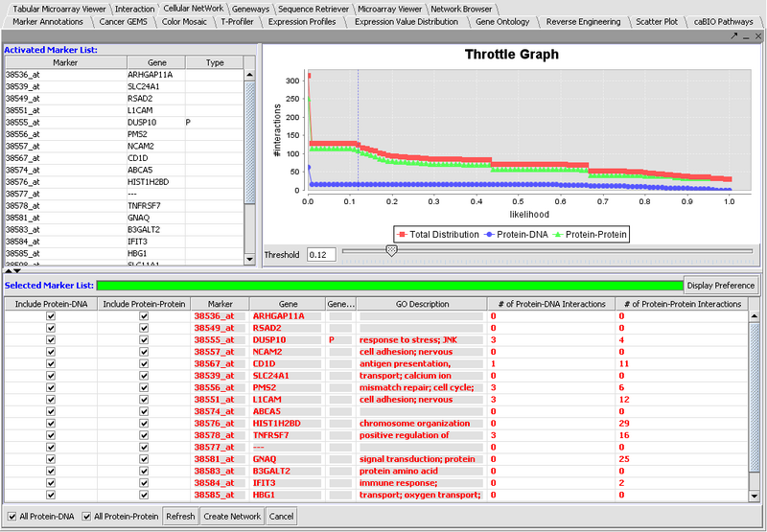
Task: Click selected list scroll-down arrow
Action: [754, 496]
